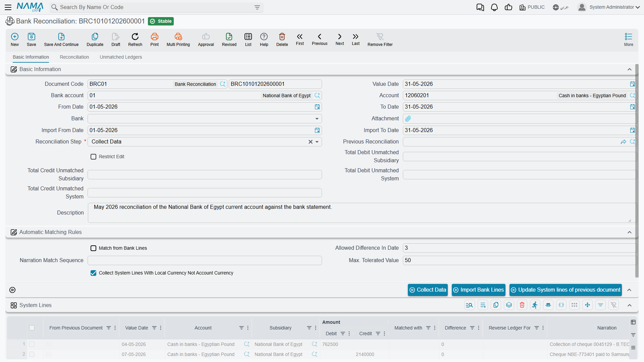Toggle the Restrict Edit checkbox

tap(94, 157)
